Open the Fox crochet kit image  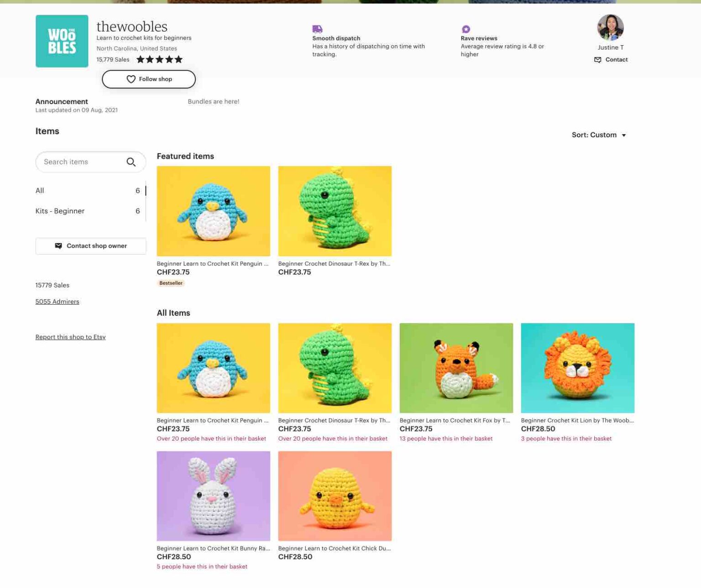456,368
